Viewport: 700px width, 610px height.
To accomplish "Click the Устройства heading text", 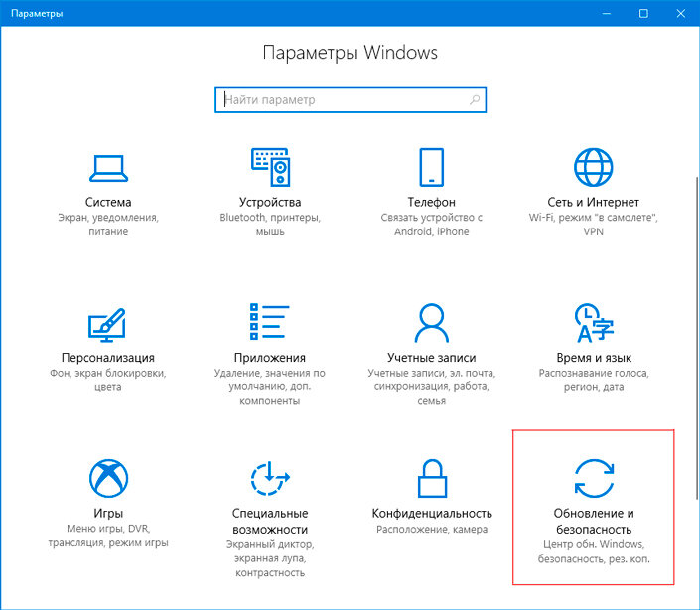I will coord(270,203).
